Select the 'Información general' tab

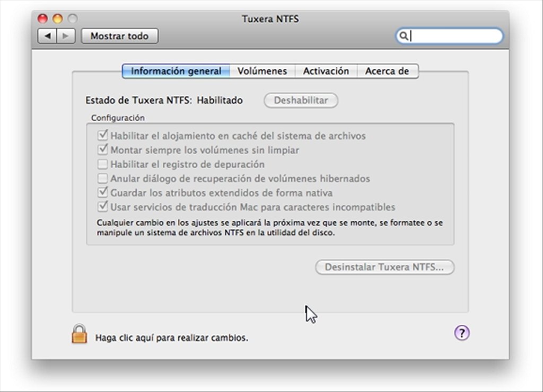(x=176, y=71)
